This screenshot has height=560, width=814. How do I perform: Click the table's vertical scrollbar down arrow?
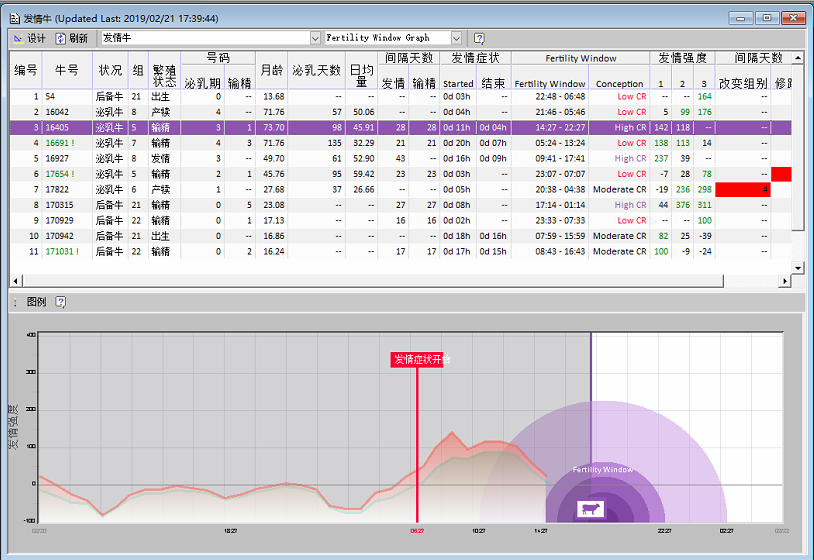pos(798,268)
